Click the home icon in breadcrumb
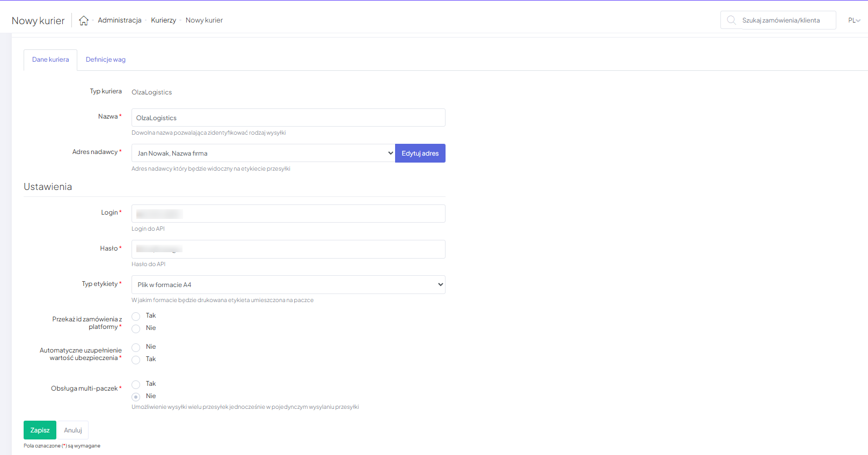Image resolution: width=868 pixels, height=455 pixels. click(x=84, y=20)
